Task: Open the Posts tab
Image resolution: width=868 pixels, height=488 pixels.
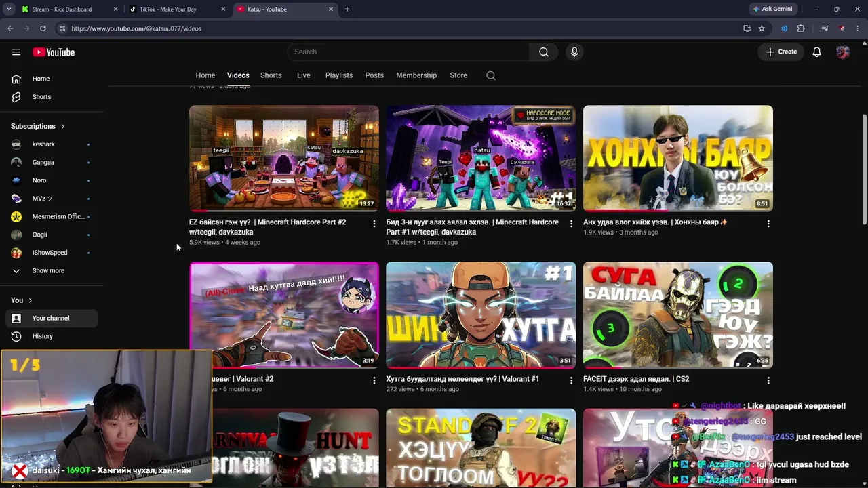Action: [374, 75]
